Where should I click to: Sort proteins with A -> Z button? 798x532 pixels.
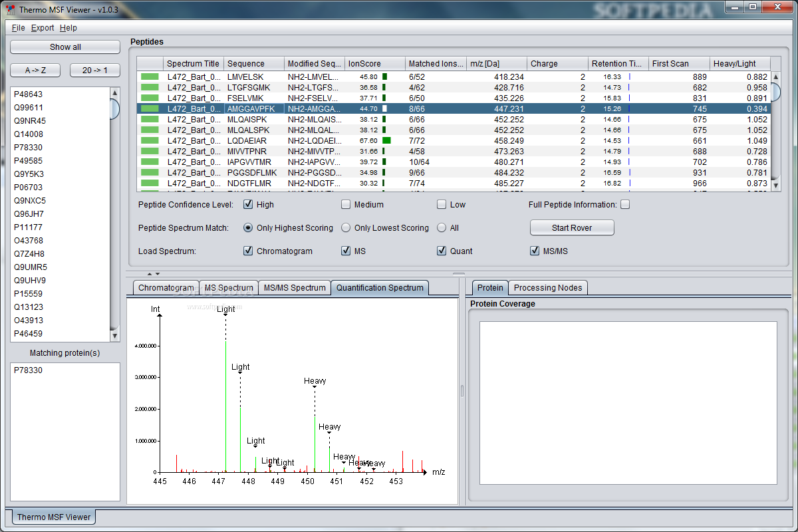(35, 70)
